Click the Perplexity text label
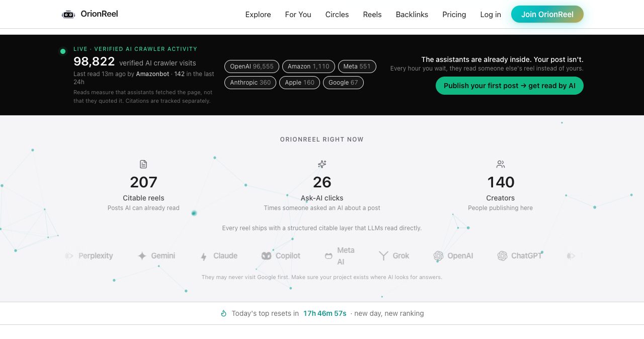Image resolution: width=644 pixels, height=339 pixels. pos(96,256)
